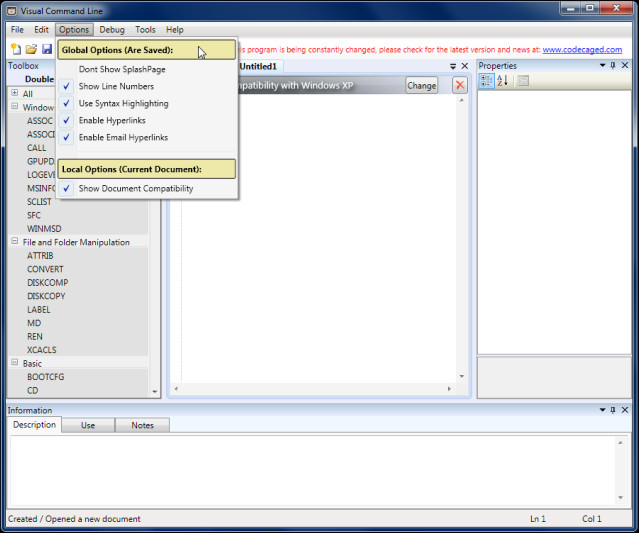The image size is (639, 533).
Task: Open the Tools menu
Action: (145, 30)
